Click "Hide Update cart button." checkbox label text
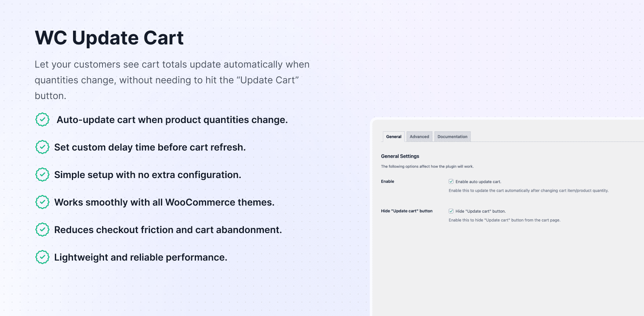 pyautogui.click(x=481, y=211)
